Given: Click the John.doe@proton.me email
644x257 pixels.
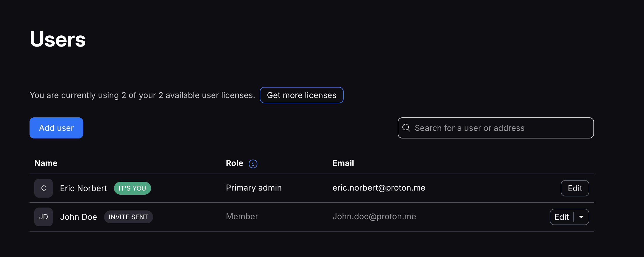Looking at the screenshot, I should pyautogui.click(x=374, y=216).
